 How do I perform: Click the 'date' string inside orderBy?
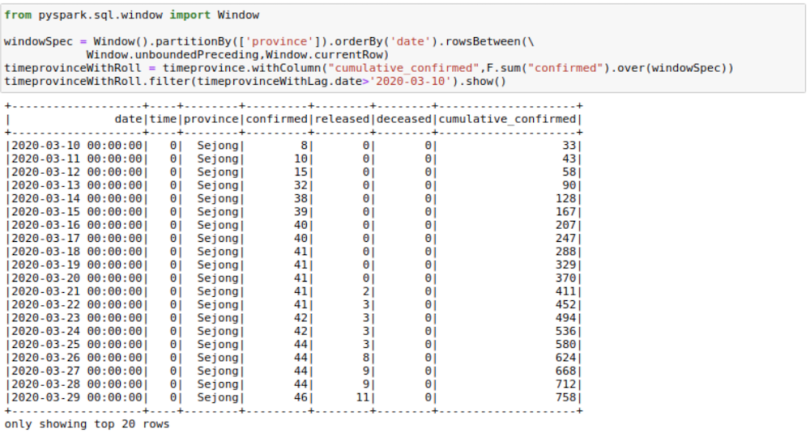coord(410,41)
